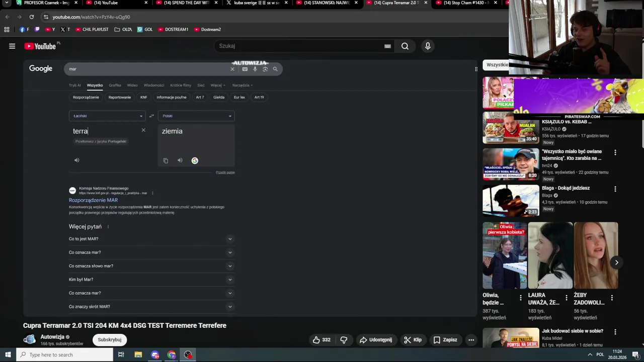Swap translation languages arrows

coord(151,116)
